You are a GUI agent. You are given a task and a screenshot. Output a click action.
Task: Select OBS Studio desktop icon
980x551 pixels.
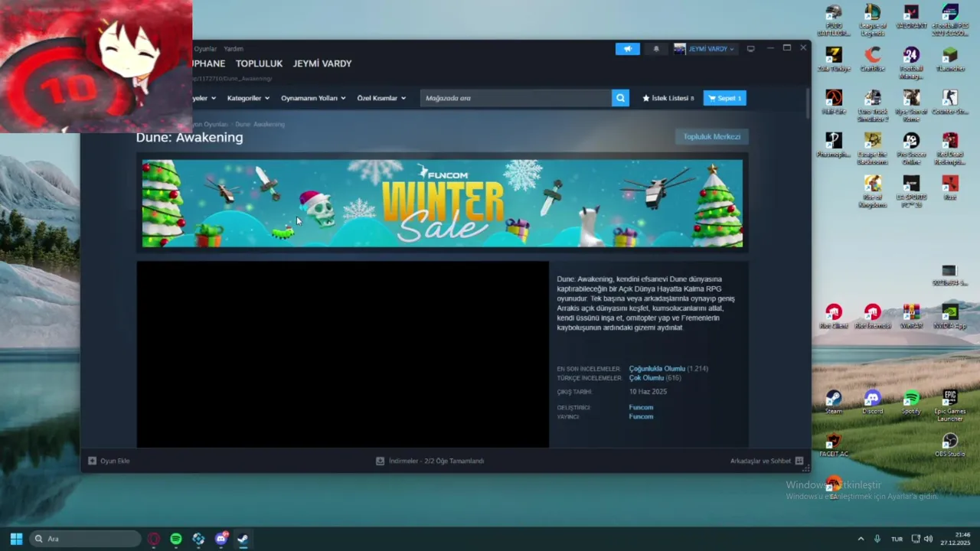pyautogui.click(x=950, y=445)
